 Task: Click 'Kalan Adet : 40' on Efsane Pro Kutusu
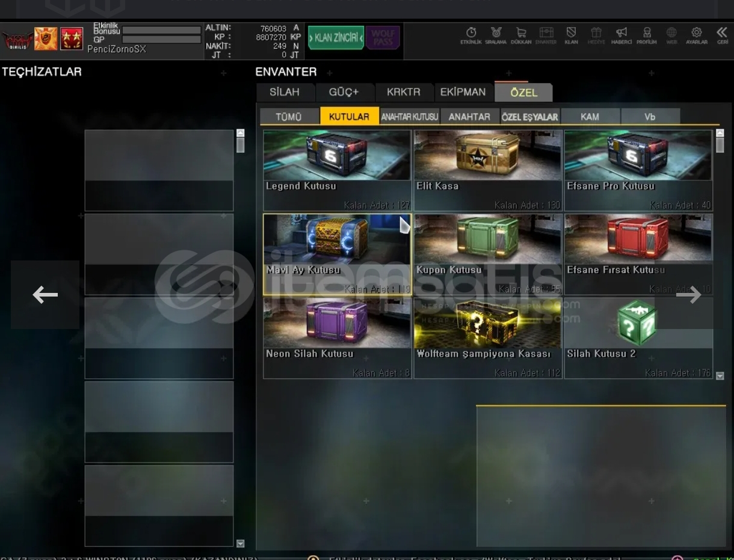pos(680,205)
